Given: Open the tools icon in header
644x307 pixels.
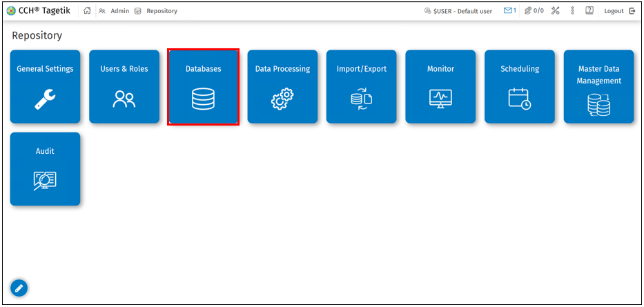Looking at the screenshot, I should pos(555,11).
